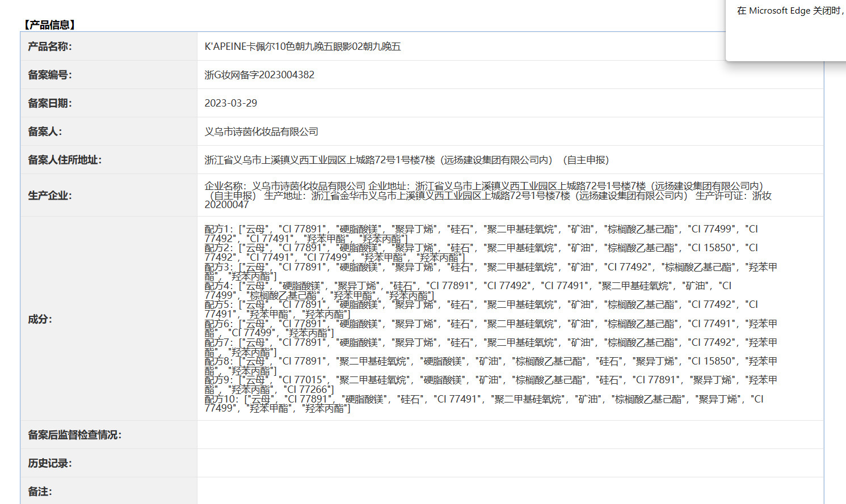The height and width of the screenshot is (504, 846).
Task: Click the K'APEINE卡佩尔 product name value
Action: point(302,46)
